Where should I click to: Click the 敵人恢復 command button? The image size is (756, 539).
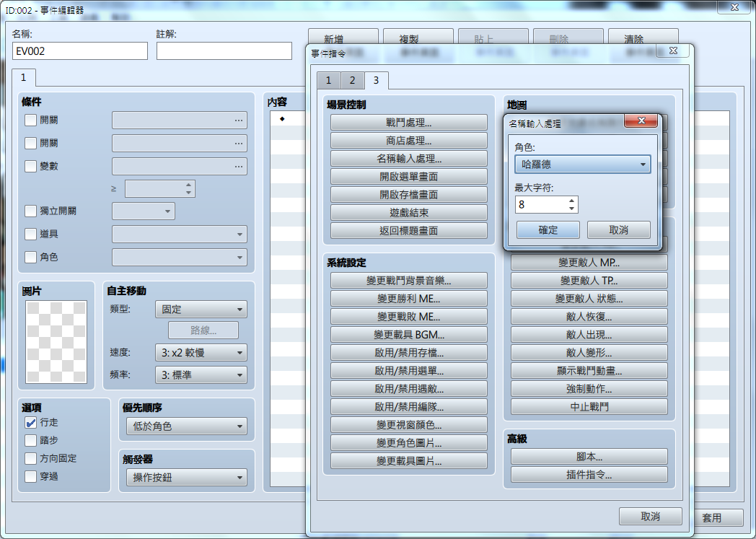[589, 317]
